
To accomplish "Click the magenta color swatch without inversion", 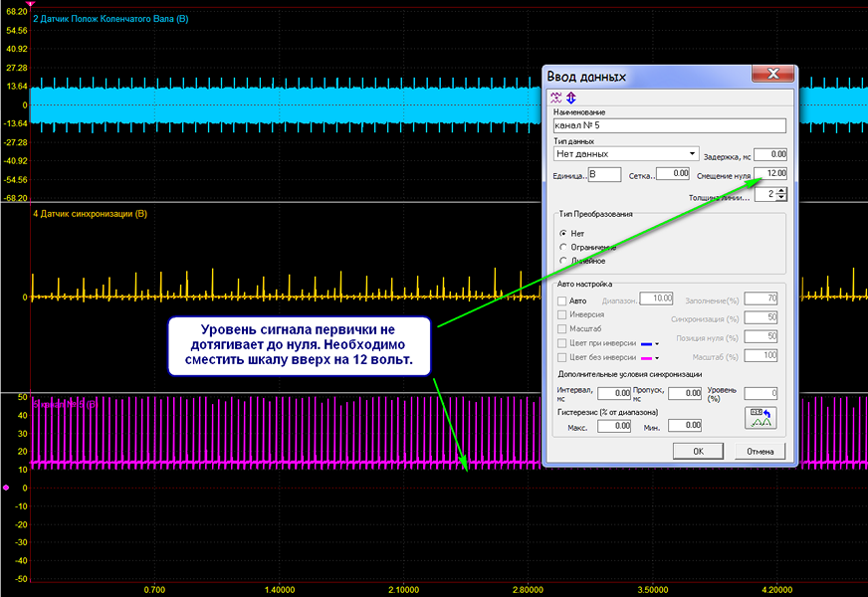I will [646, 358].
